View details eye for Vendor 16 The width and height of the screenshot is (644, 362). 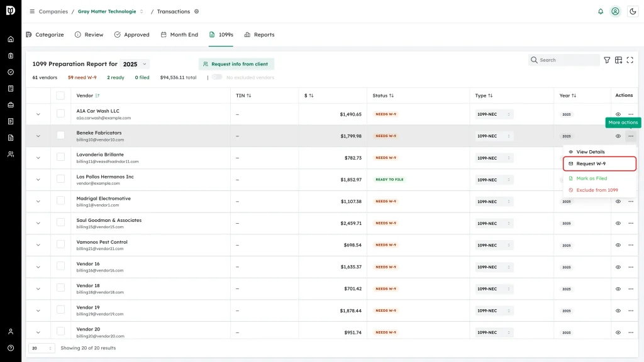click(x=618, y=267)
